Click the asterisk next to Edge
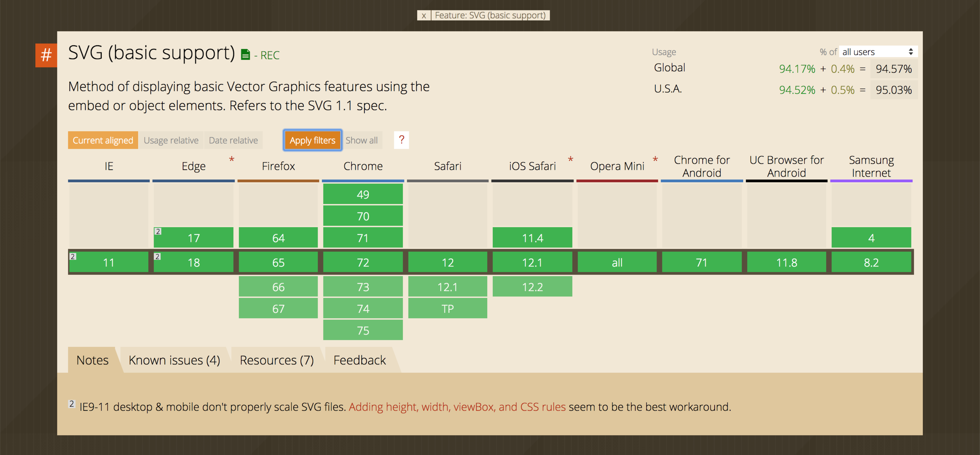 [232, 159]
